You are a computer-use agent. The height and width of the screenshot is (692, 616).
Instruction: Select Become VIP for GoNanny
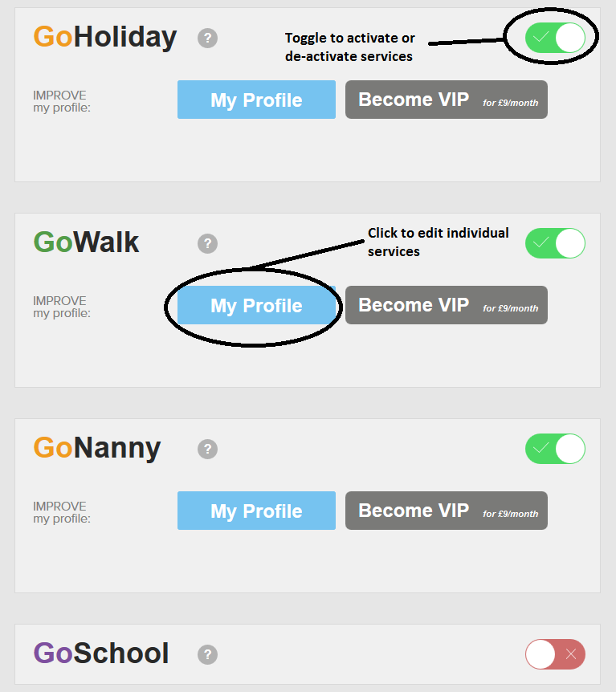coord(446,511)
